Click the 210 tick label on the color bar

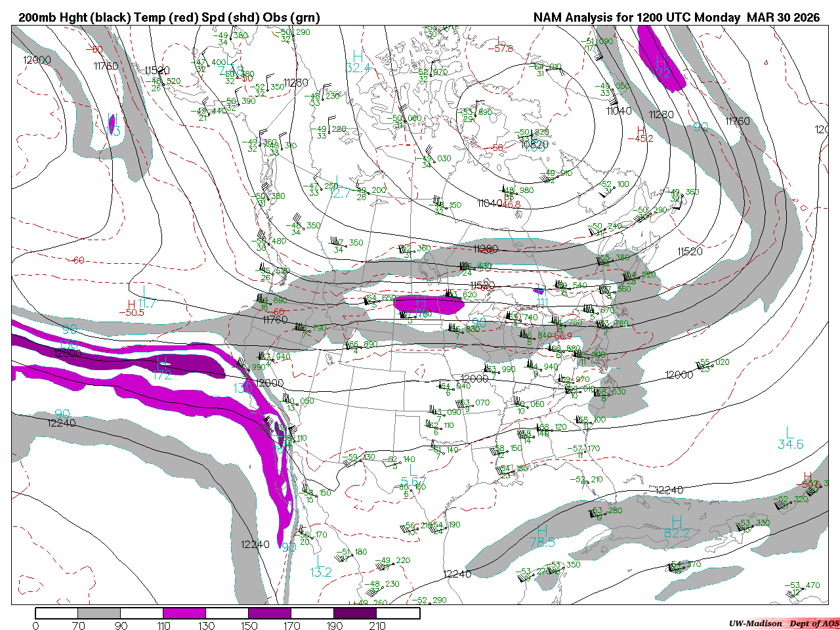click(x=377, y=625)
